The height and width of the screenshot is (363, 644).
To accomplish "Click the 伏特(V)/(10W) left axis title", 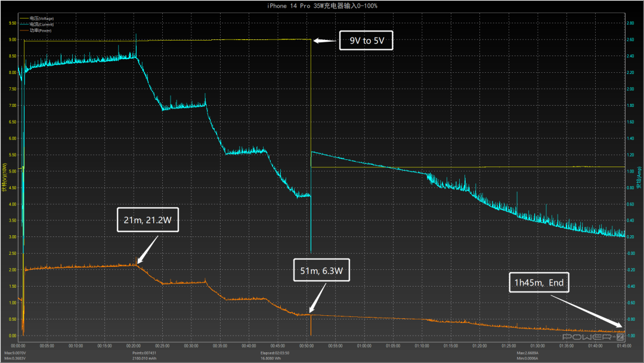I will tap(5, 177).
